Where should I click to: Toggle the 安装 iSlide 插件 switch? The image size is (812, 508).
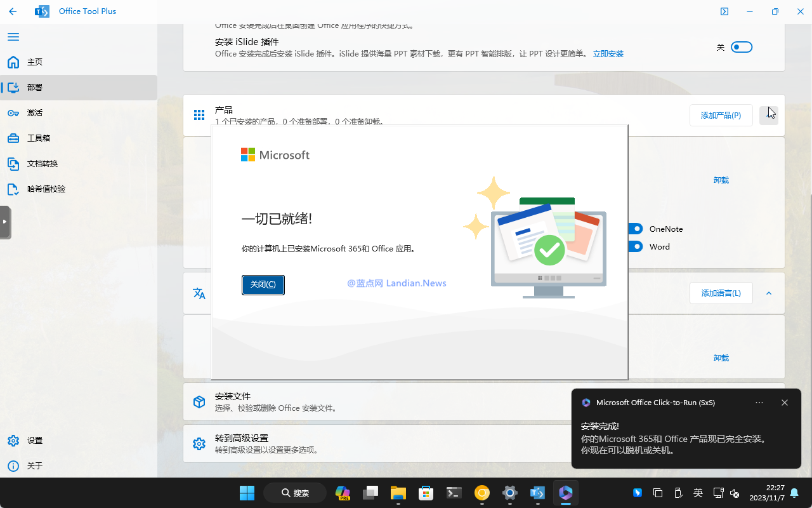click(x=741, y=47)
